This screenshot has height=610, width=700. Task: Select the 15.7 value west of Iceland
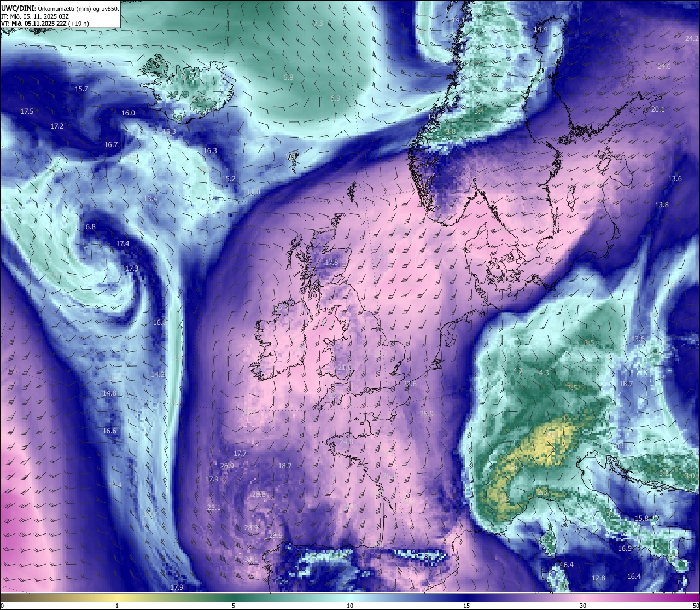(x=81, y=89)
